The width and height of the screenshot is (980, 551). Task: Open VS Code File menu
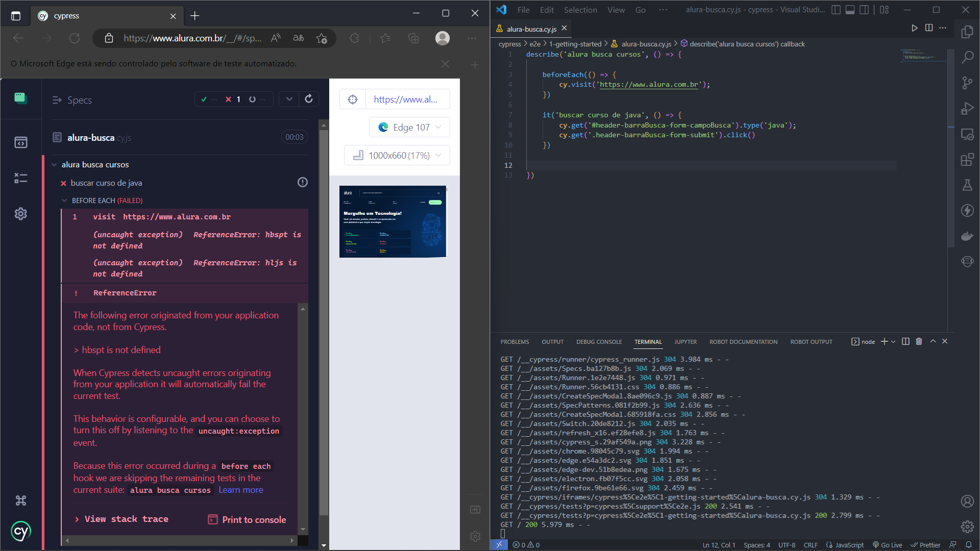[x=523, y=10]
